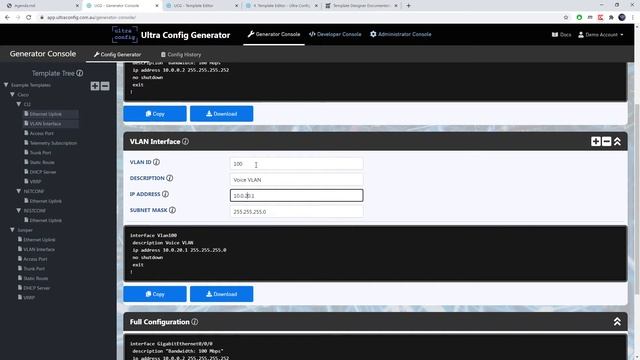Open the Docs link
640x360 pixels.
coord(562,35)
